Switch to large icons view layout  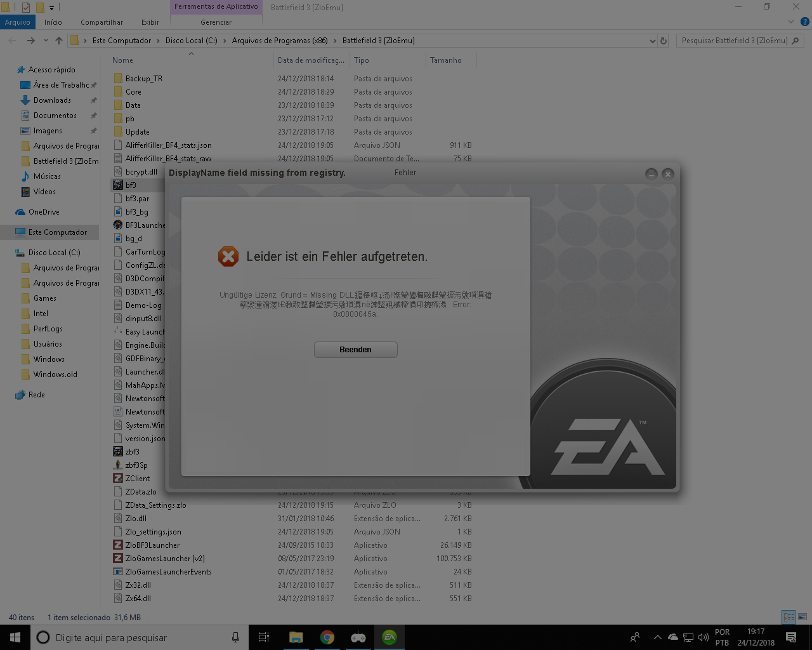(x=802, y=617)
